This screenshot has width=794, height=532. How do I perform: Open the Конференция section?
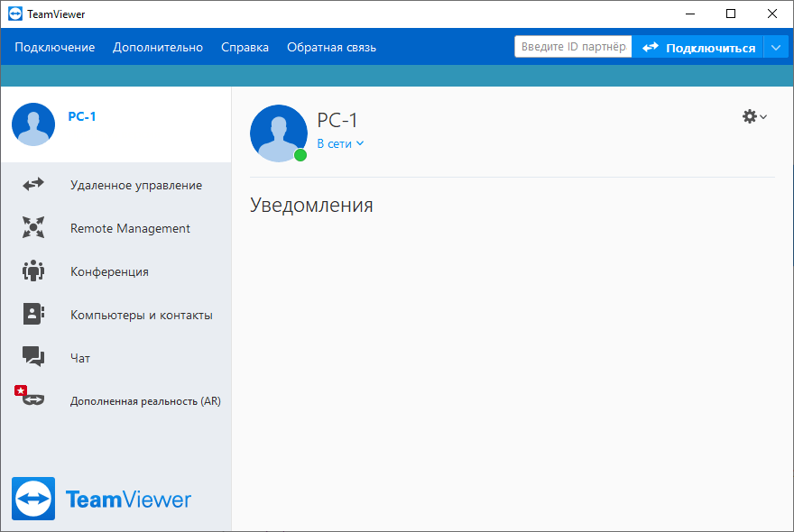116,271
